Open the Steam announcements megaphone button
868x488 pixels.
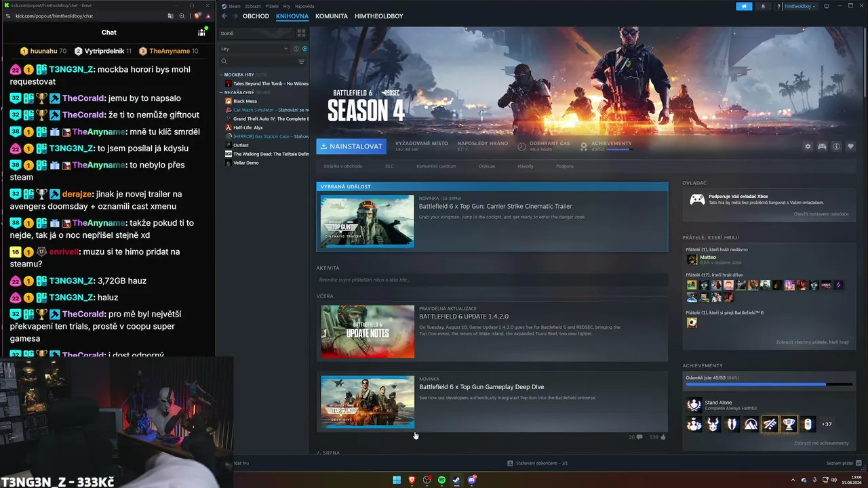tap(744, 6)
